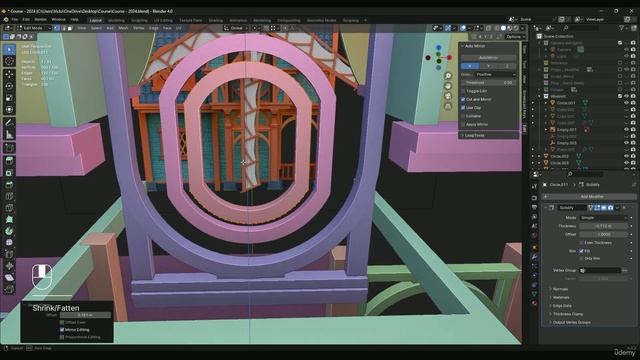
Task: Hide Empty.001 in outliner
Action: click(627, 129)
